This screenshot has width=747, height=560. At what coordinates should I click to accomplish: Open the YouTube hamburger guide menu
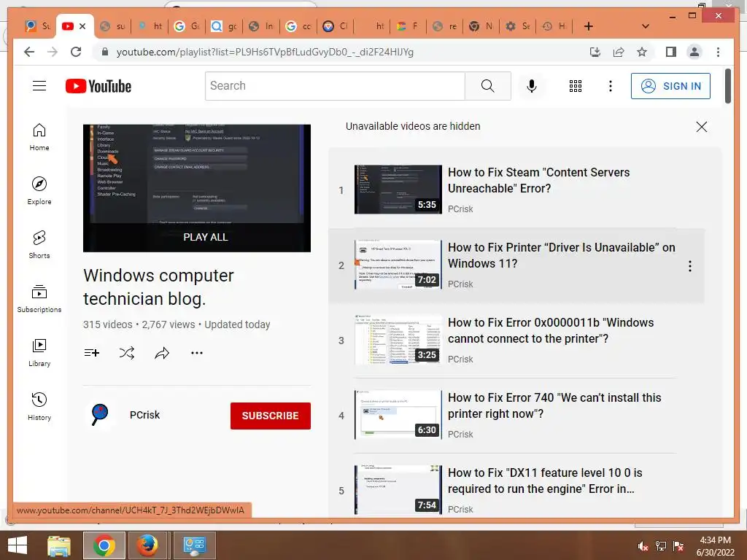coord(39,86)
